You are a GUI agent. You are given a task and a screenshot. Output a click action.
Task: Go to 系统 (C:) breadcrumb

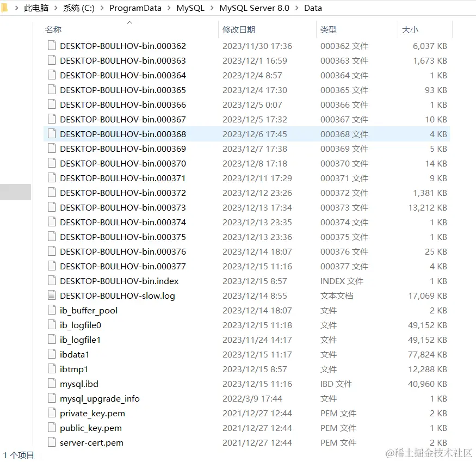[79, 8]
